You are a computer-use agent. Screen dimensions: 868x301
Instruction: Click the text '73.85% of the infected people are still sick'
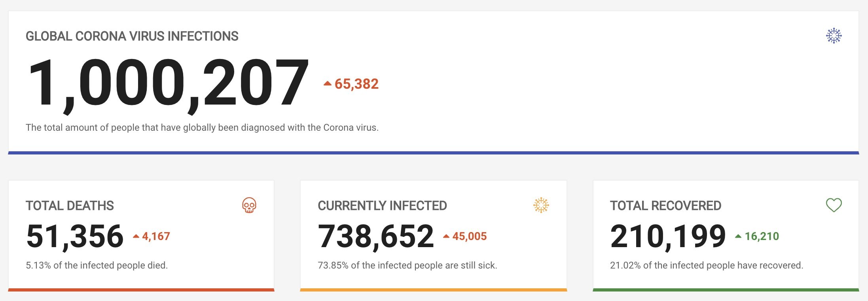407,265
